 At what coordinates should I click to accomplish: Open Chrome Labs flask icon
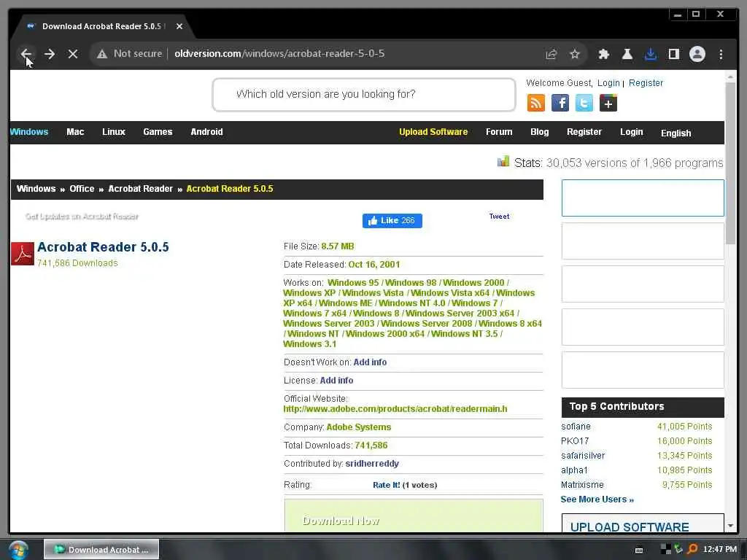(627, 54)
